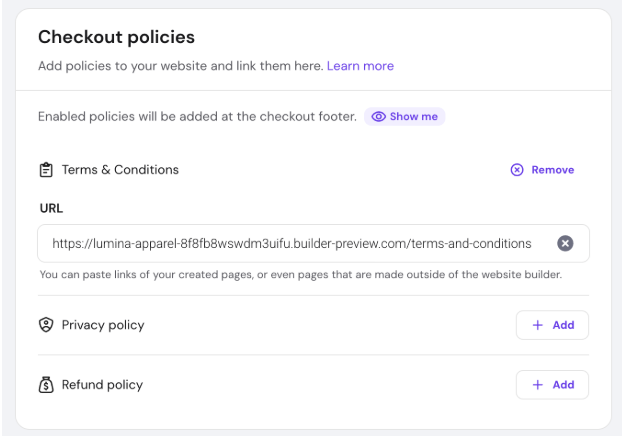Image resolution: width=622 pixels, height=436 pixels.
Task: Click the URL field label
Action: [50, 208]
